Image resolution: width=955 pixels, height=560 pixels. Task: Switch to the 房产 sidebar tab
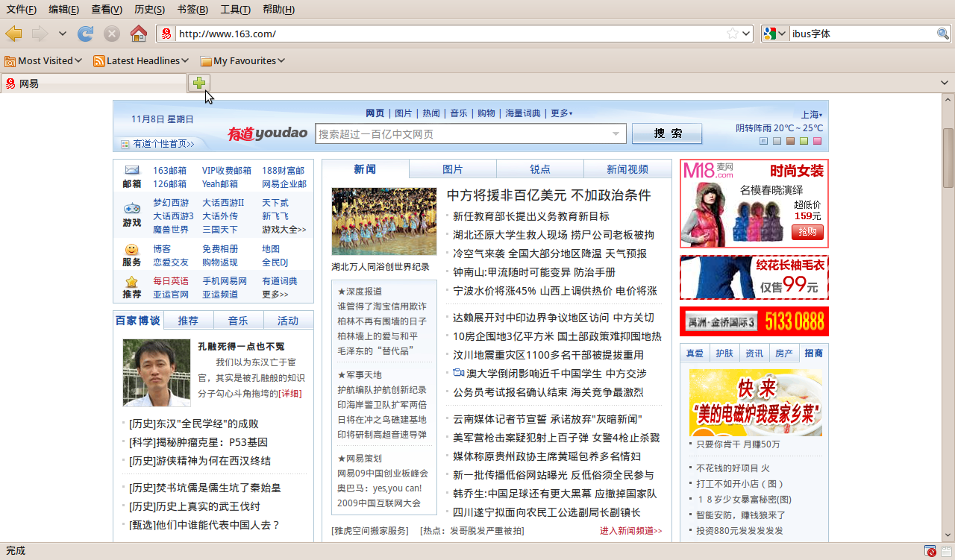[x=784, y=353]
